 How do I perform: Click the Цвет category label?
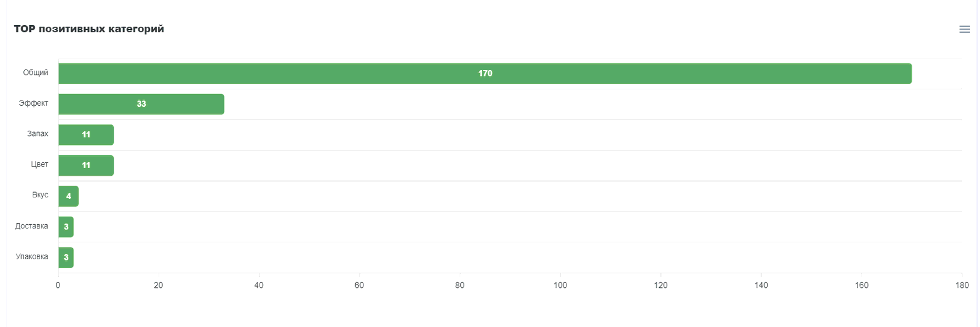point(40,165)
